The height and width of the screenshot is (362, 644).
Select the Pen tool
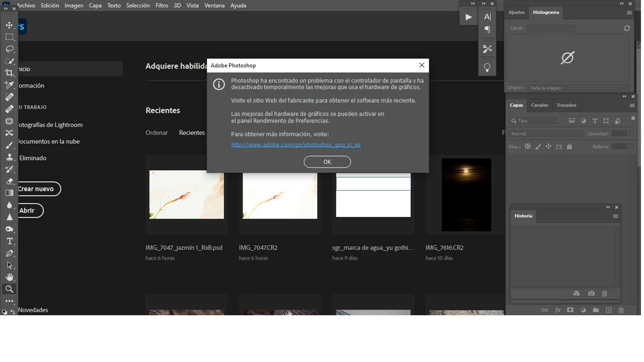(x=9, y=253)
